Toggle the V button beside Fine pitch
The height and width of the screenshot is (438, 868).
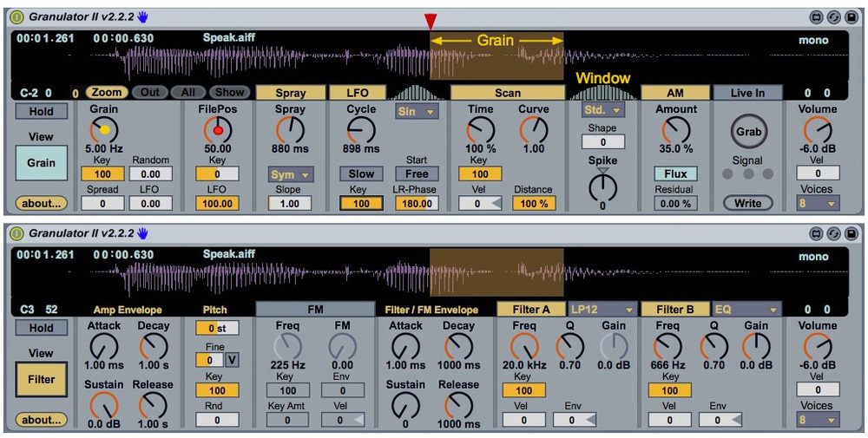coord(233,360)
